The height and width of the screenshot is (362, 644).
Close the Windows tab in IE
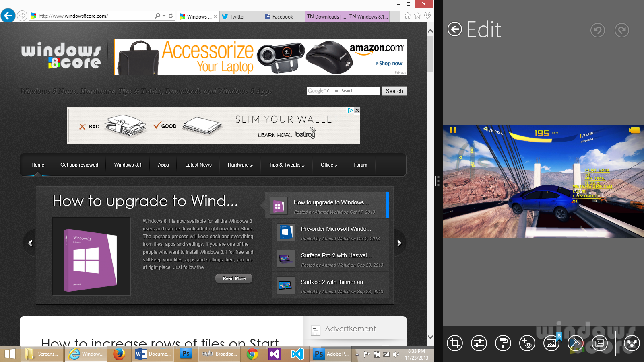tap(215, 16)
